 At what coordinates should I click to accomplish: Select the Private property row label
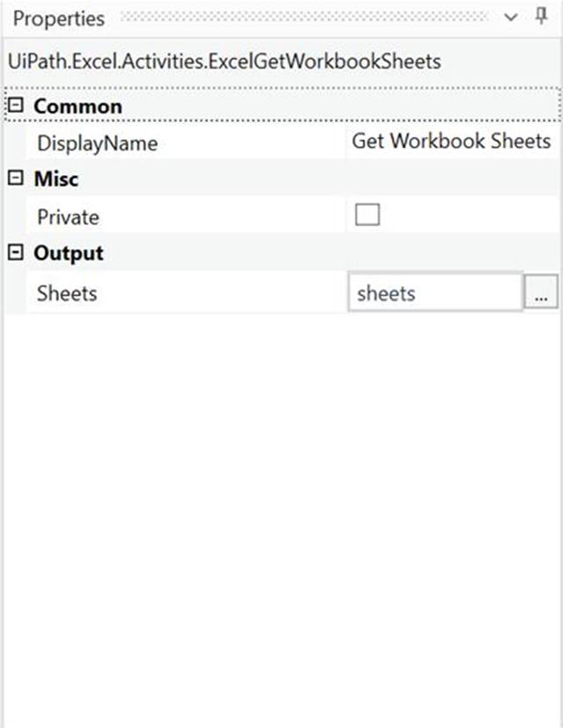pos(68,217)
